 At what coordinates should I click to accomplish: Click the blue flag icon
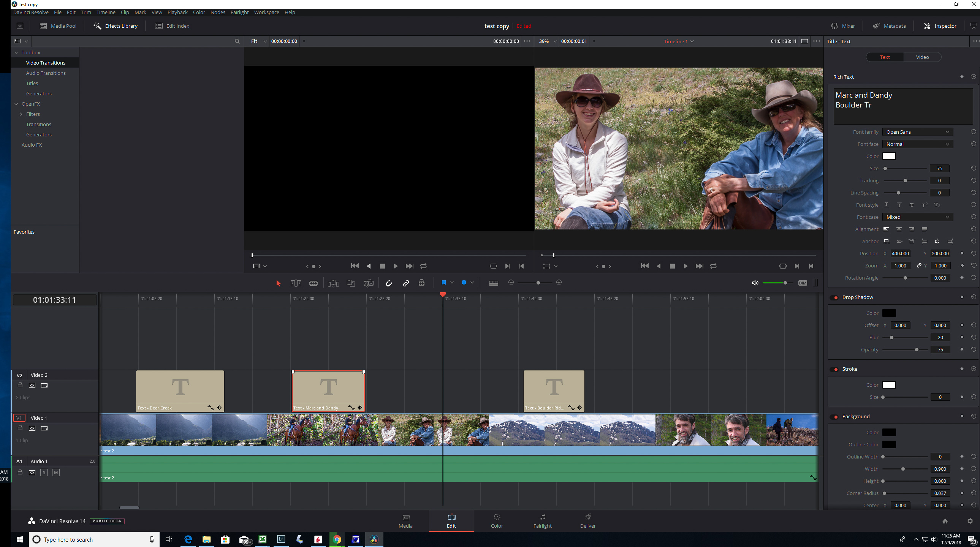tap(443, 283)
